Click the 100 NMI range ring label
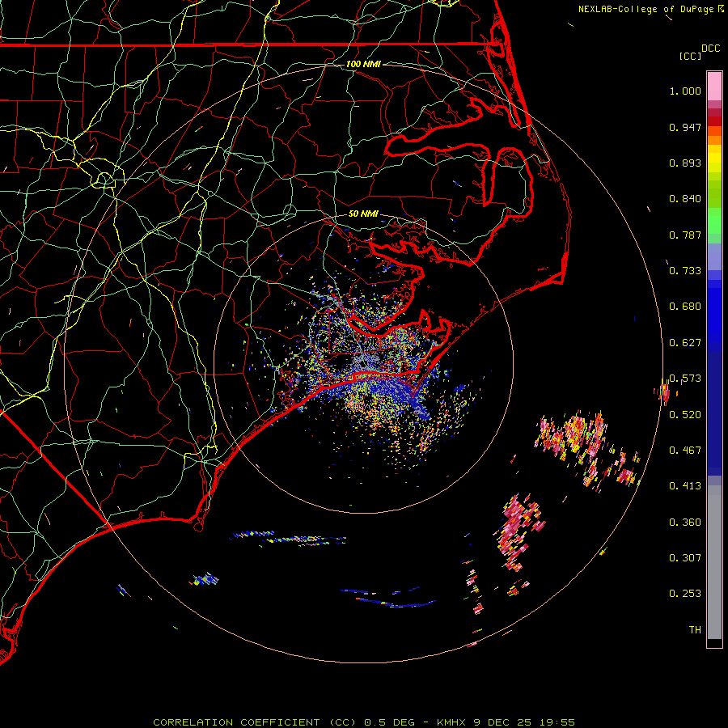 pyautogui.click(x=363, y=64)
